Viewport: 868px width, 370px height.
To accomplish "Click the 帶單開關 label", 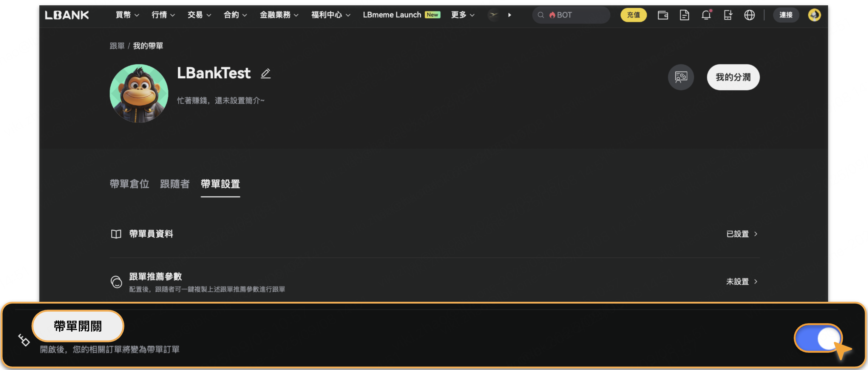I will 78,326.
